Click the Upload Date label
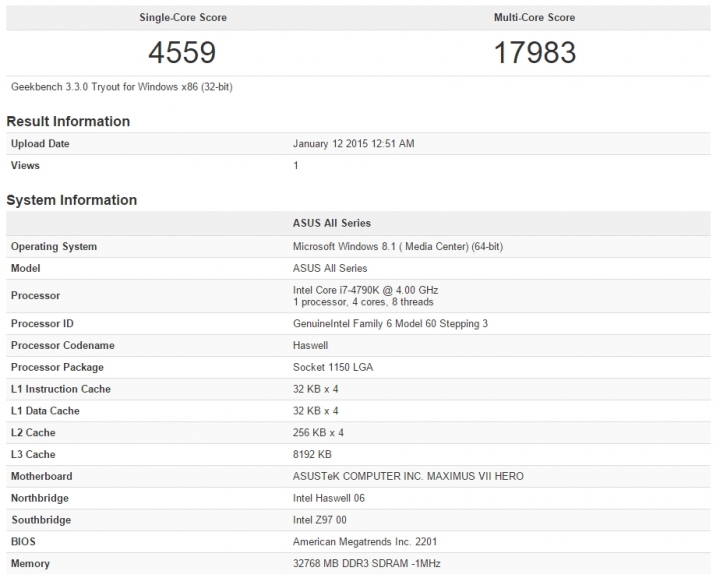The height and width of the screenshot is (578, 720). [40, 144]
